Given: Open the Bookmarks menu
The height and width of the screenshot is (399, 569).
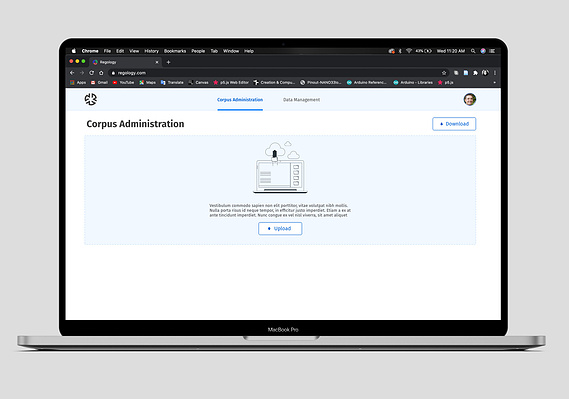Looking at the screenshot, I should pyautogui.click(x=175, y=51).
